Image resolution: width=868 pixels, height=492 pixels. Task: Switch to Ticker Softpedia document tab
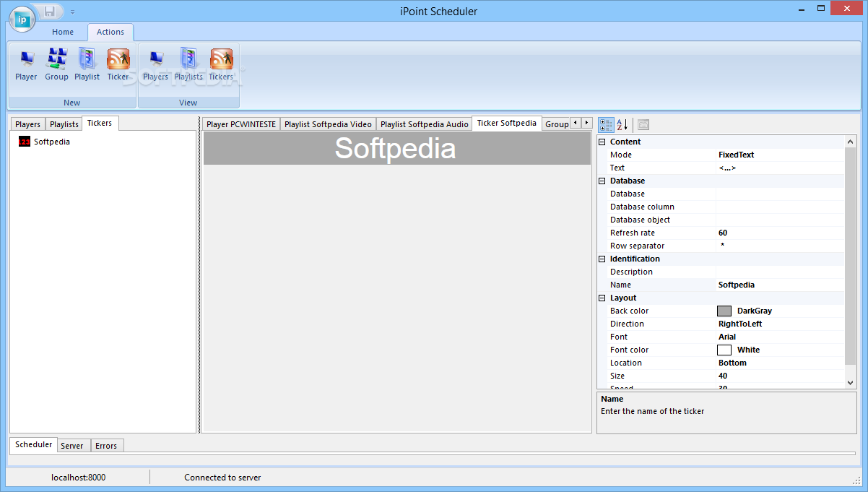[507, 123]
